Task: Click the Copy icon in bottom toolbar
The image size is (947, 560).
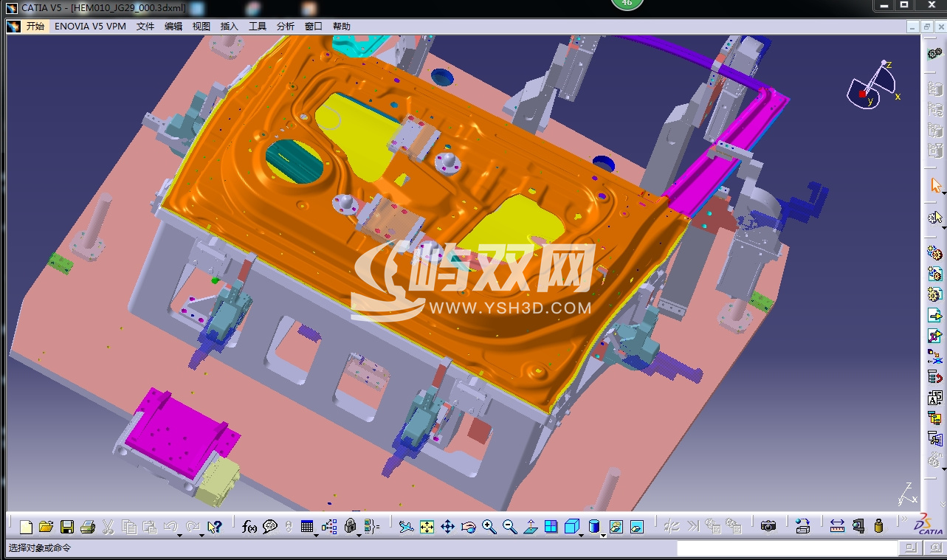Action: [x=129, y=526]
